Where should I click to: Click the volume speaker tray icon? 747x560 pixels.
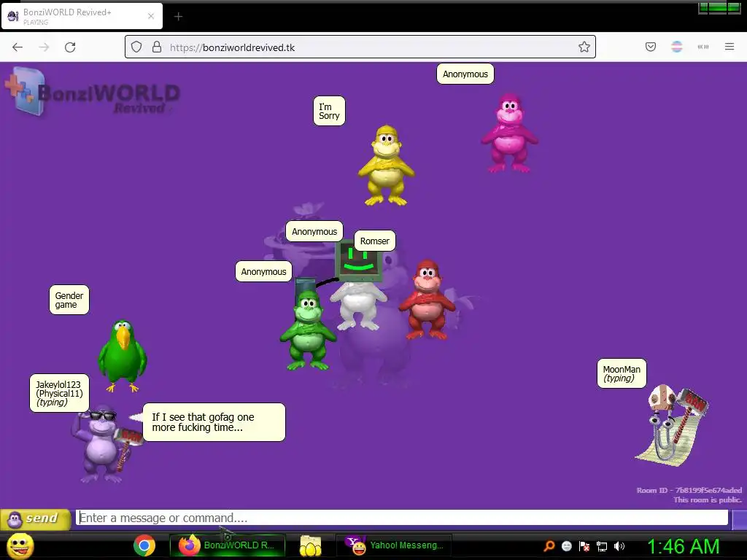click(619, 546)
